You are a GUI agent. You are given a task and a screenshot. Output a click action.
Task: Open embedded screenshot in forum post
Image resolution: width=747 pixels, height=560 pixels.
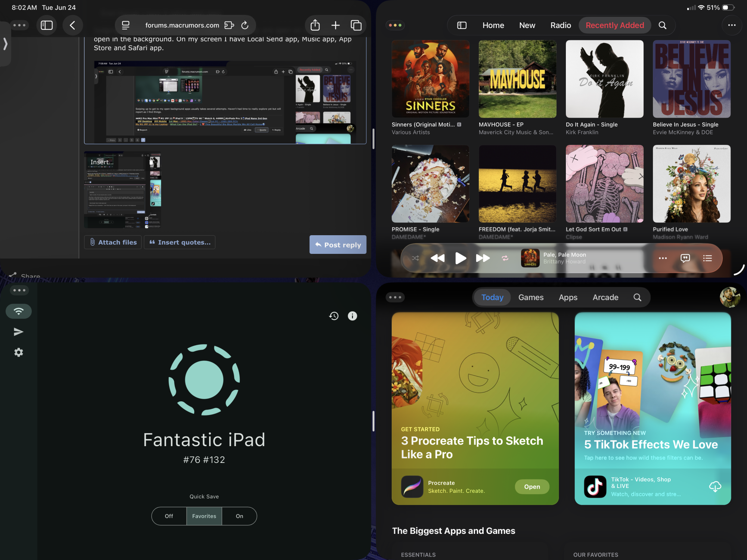click(225, 102)
